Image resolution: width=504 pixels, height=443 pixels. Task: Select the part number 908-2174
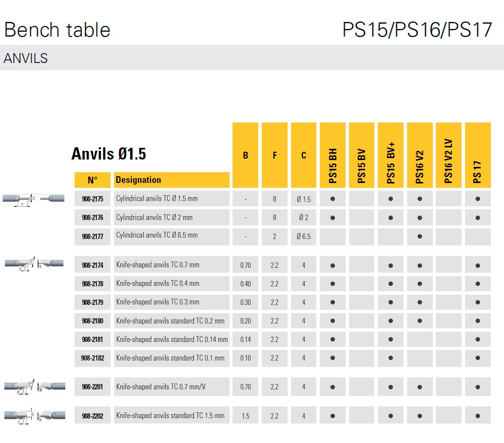tap(93, 265)
